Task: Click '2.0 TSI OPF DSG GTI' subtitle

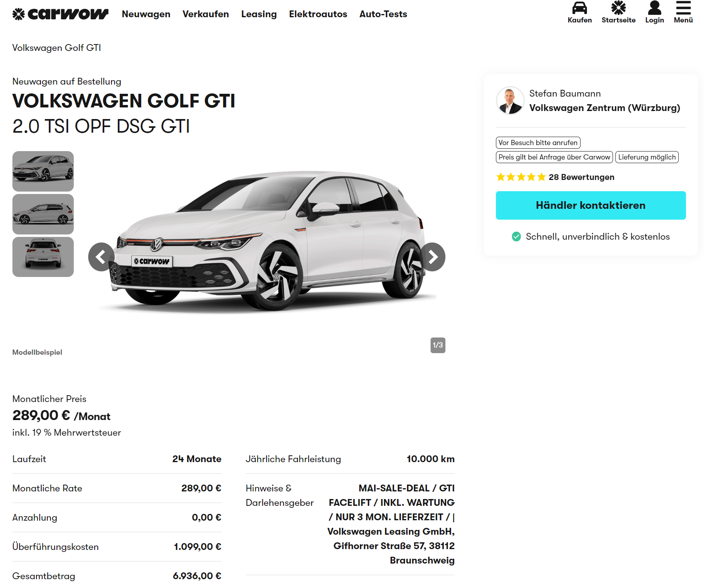Action: click(x=101, y=126)
